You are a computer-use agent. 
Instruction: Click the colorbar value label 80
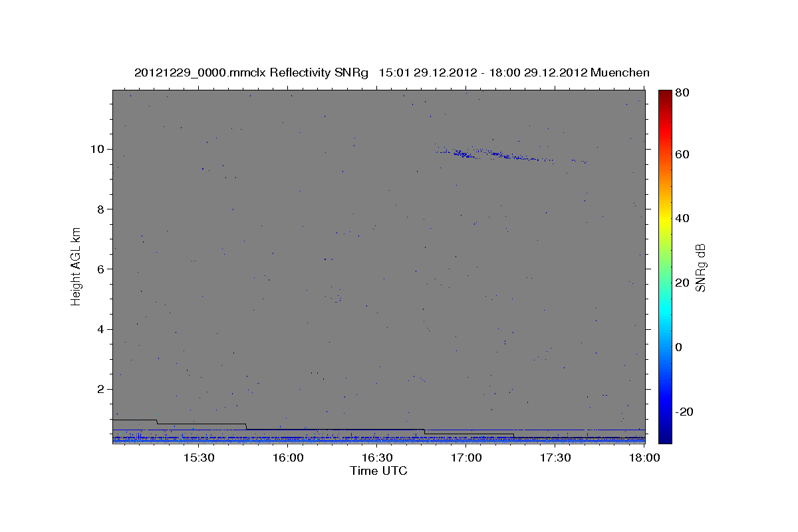pyautogui.click(x=682, y=93)
